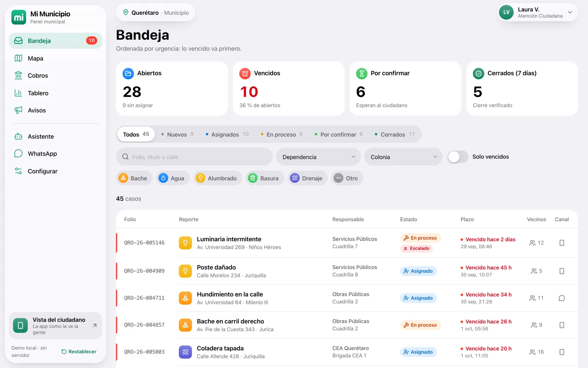Toggle the Drenaje category filter
Viewport: 588px width, 368px height.
pyautogui.click(x=307, y=178)
